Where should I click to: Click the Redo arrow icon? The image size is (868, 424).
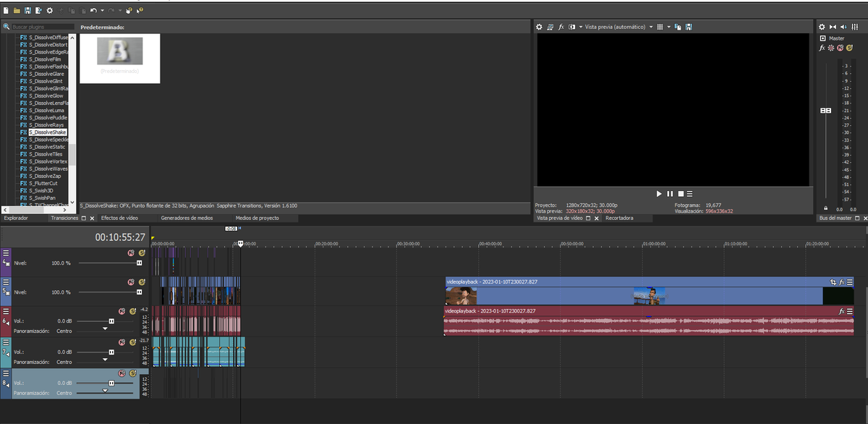[x=111, y=11]
